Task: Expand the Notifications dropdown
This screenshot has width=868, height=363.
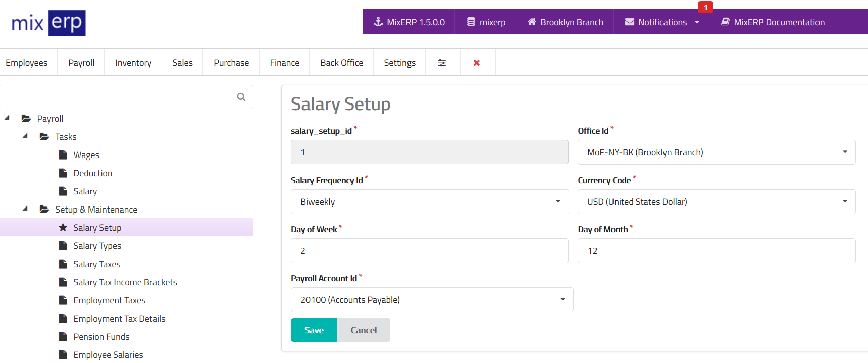Action: (x=697, y=22)
